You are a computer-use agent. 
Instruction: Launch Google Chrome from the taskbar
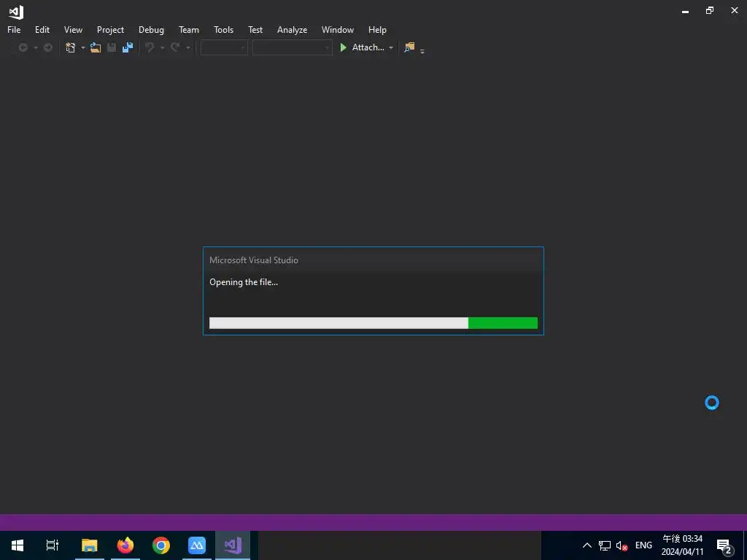161,545
